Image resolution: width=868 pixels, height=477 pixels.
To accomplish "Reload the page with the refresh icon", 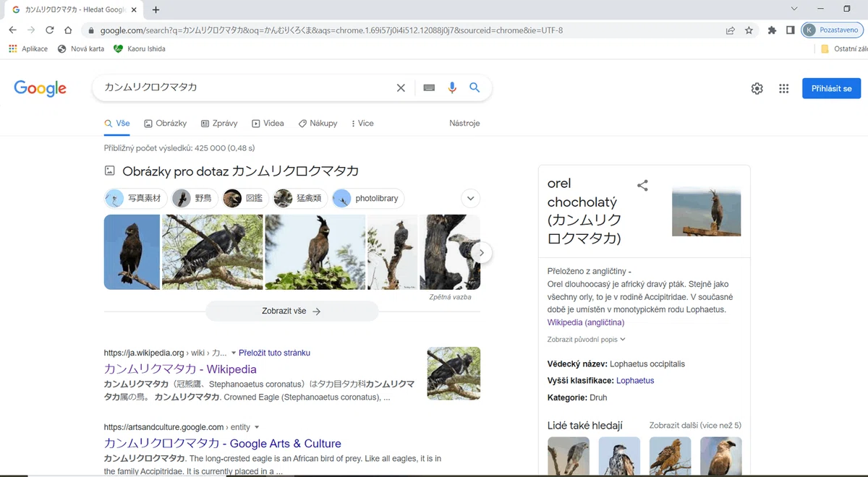I will (x=50, y=30).
